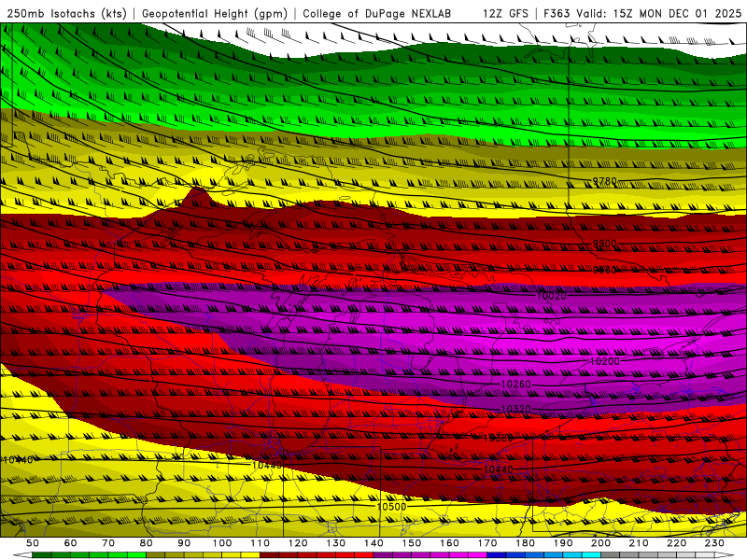Click the 70 value on the color scale
The image size is (747, 560).
point(108,543)
